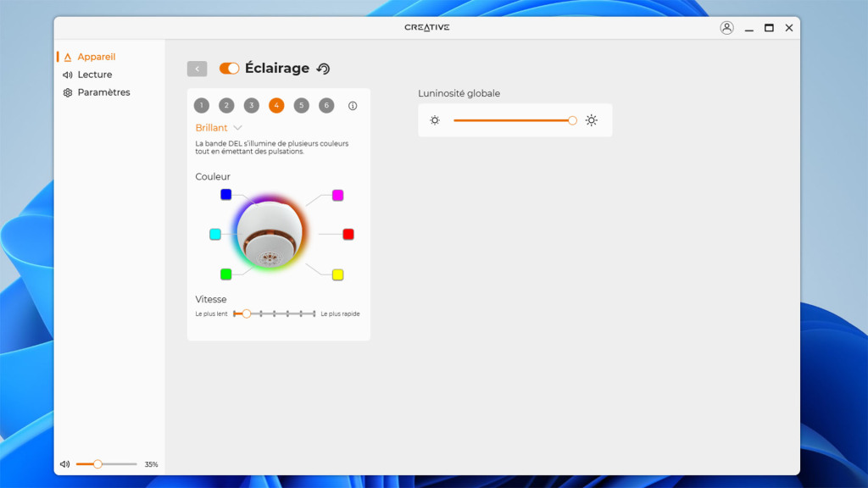Open the user account icon
This screenshot has height=488, width=868.
pos(726,28)
